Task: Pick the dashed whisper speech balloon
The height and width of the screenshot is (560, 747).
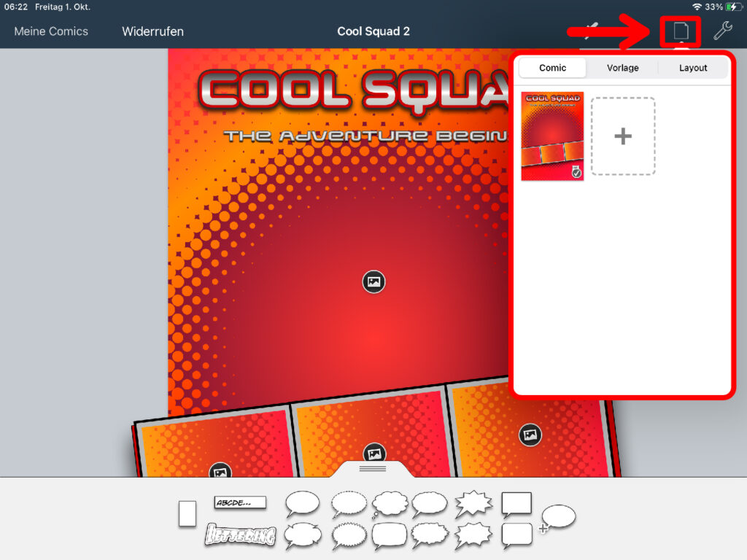Action: [x=349, y=504]
